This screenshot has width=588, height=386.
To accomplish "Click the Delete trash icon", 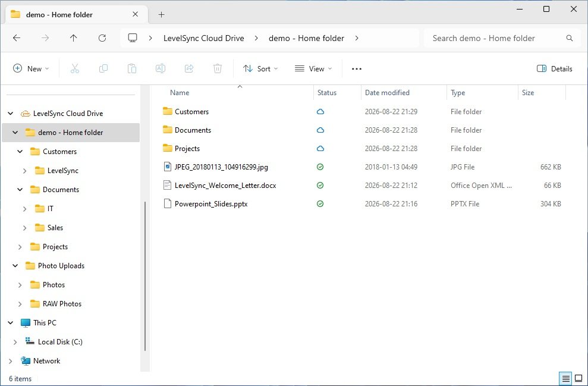I will click(x=218, y=68).
